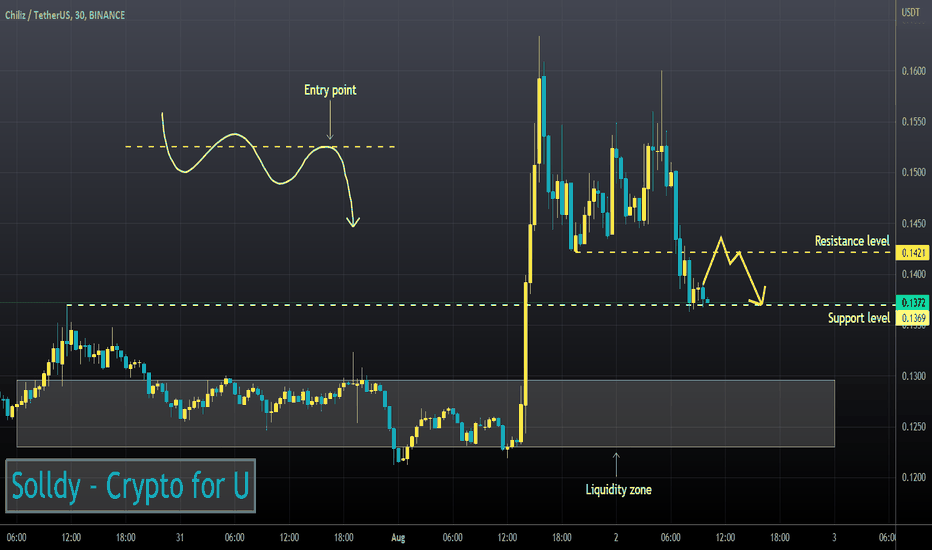
Task: Select the Support level text label
Action: coord(859,318)
